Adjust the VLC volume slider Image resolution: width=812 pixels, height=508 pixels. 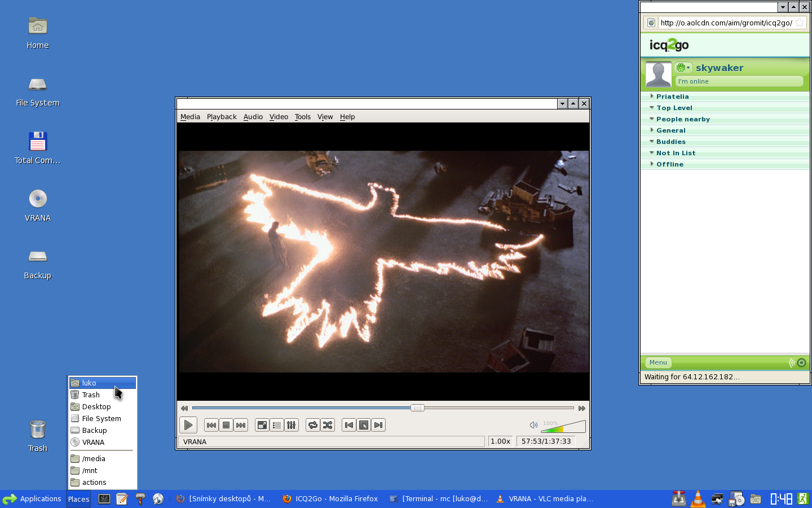[x=563, y=426]
